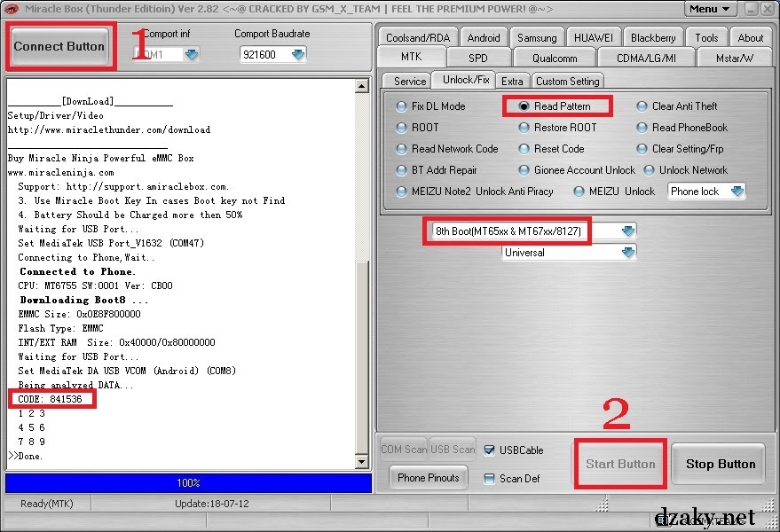Open Phone Pinouts

[x=429, y=478]
